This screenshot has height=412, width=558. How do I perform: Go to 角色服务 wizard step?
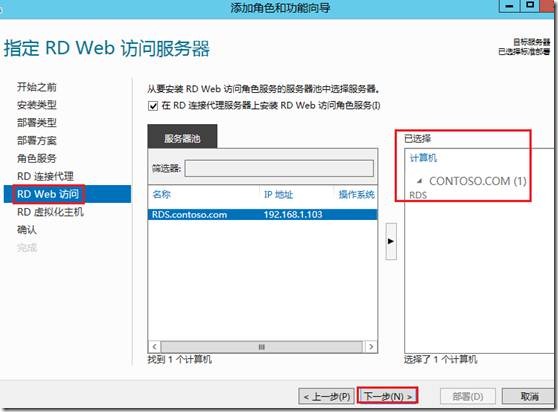tap(37, 158)
